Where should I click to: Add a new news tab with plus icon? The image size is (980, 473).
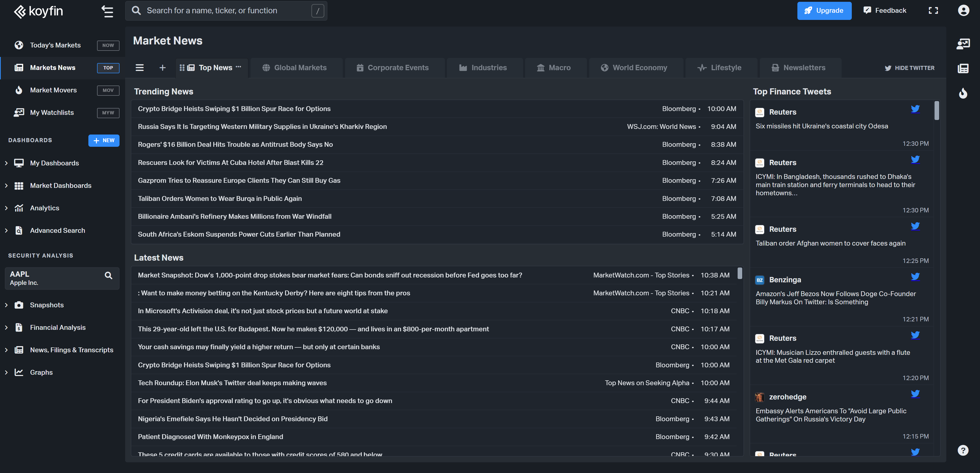(162, 68)
